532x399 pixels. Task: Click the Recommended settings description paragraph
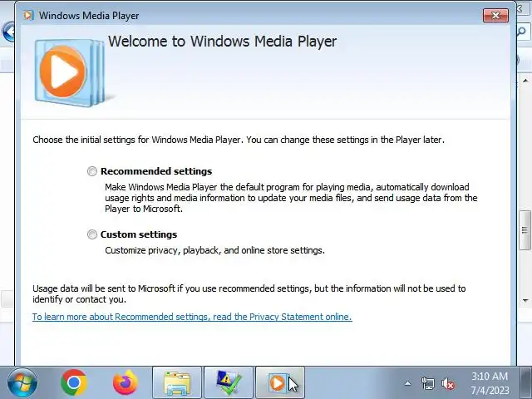pyautogui.click(x=291, y=198)
